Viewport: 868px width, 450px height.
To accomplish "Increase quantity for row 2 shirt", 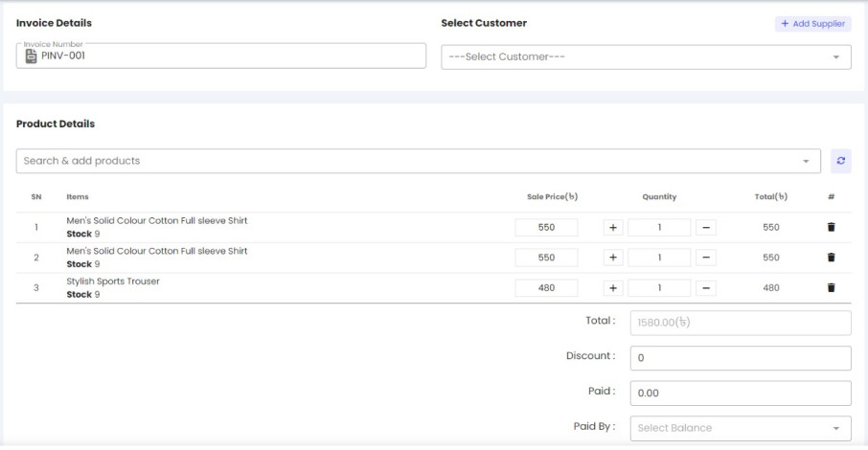I will (613, 258).
